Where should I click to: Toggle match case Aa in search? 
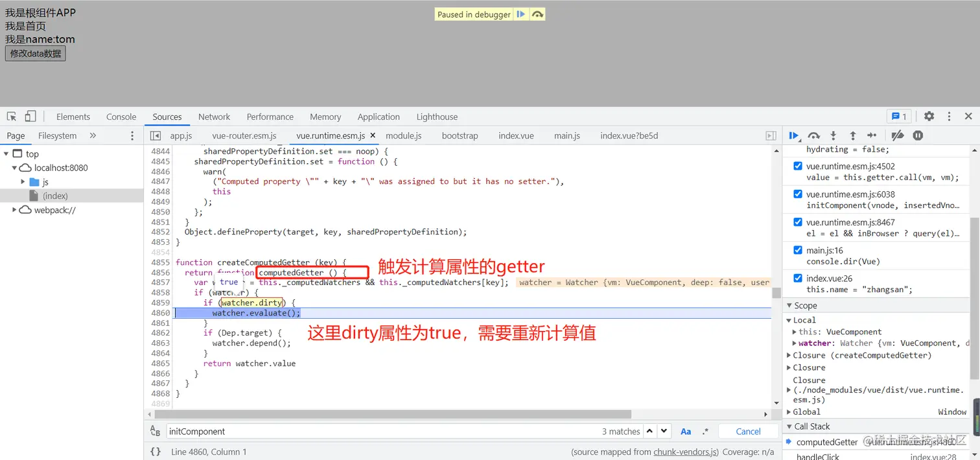[x=686, y=431]
